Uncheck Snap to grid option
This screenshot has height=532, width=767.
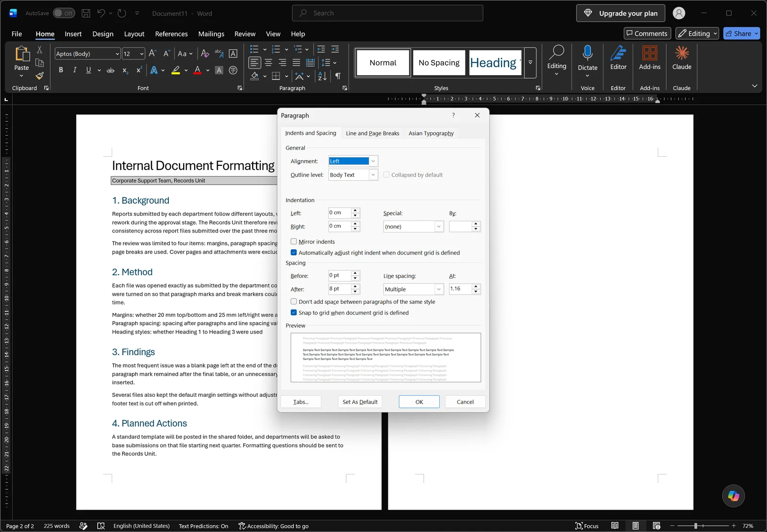pyautogui.click(x=294, y=312)
